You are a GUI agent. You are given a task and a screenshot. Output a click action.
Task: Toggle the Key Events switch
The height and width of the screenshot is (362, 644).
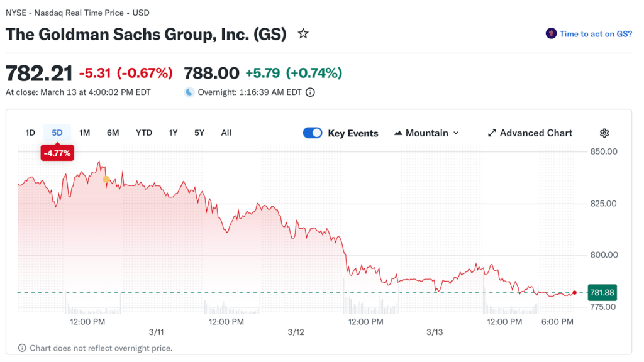pyautogui.click(x=313, y=133)
